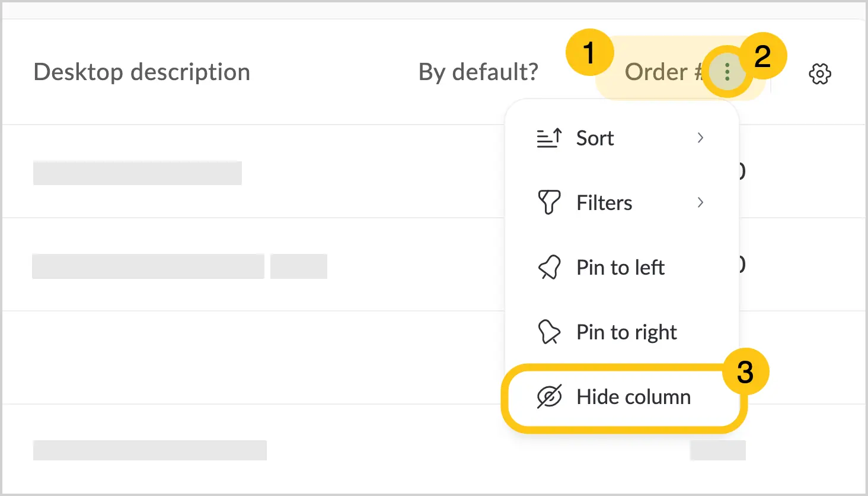This screenshot has width=868, height=496.
Task: Select Hide column from the menu
Action: coord(621,397)
